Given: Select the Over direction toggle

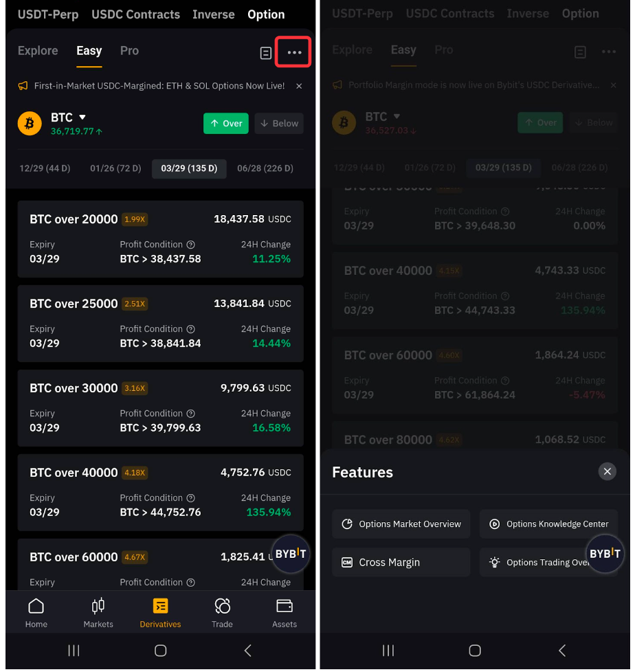Looking at the screenshot, I should (x=225, y=124).
